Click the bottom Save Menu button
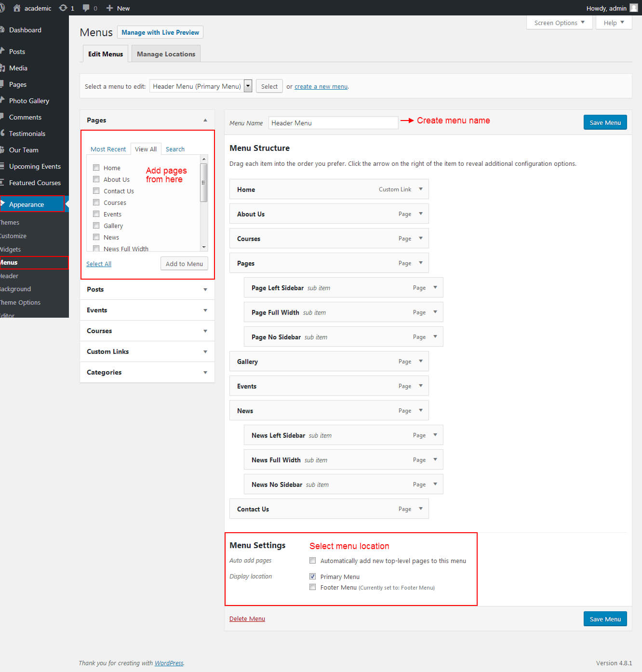This screenshot has height=672, width=642. pyautogui.click(x=605, y=619)
